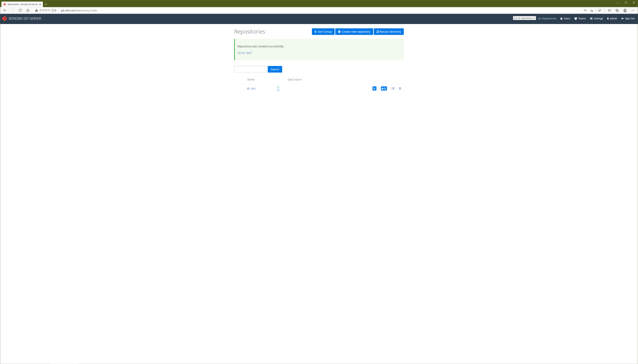
Task: Add this page to browser favorites
Action: 591,11
